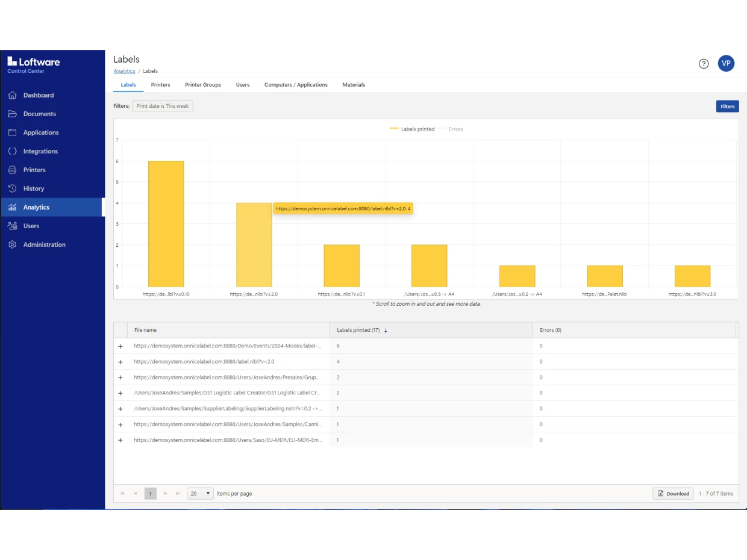Open the VP user profile avatar
The height and width of the screenshot is (560, 747).
pos(726,63)
